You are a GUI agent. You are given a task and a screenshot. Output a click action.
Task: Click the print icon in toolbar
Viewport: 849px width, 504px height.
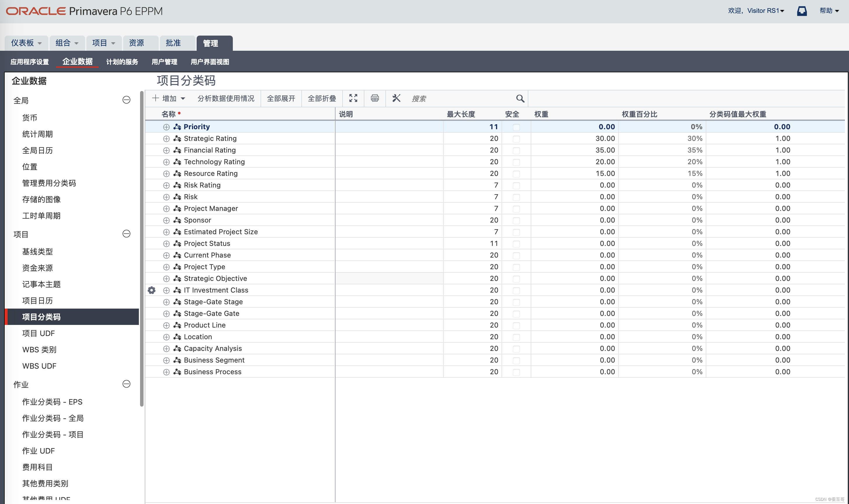[374, 98]
